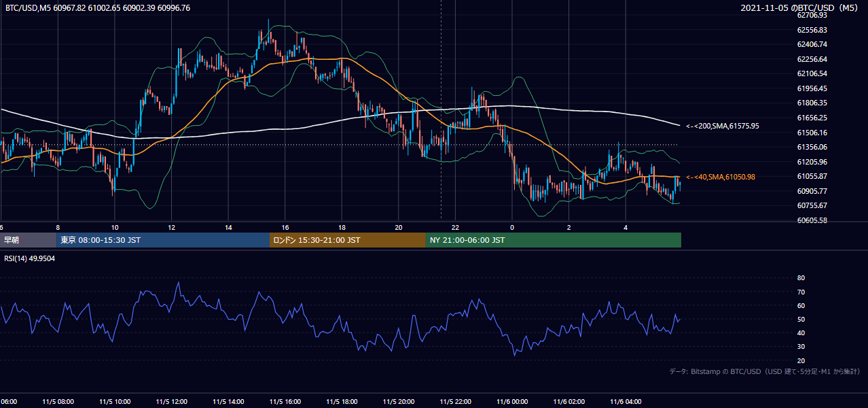Screen dimensions: 868x408
Task: Click the 11/5 14:00 time label
Action: pos(228,401)
